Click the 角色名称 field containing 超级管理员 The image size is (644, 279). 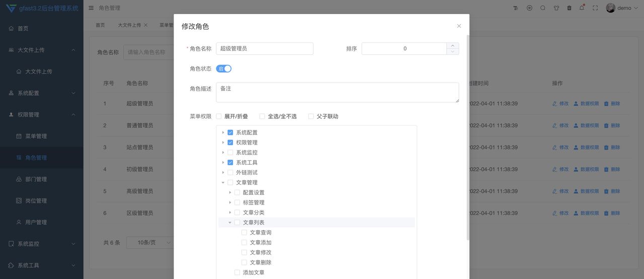coord(265,48)
